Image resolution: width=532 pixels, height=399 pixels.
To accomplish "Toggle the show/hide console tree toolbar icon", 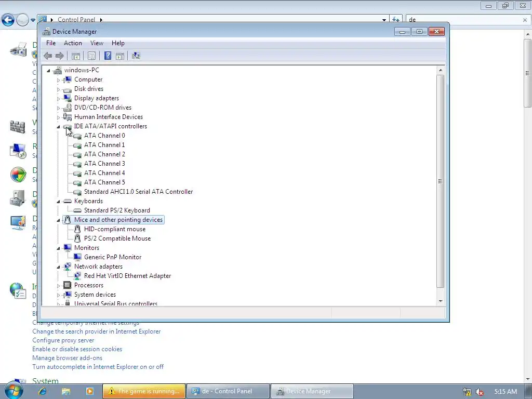I will coord(76,56).
